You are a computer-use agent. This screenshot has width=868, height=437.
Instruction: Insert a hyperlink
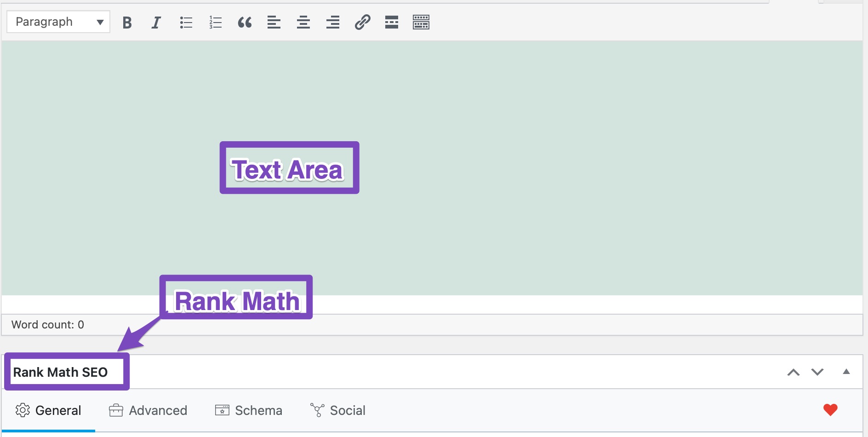[363, 22]
